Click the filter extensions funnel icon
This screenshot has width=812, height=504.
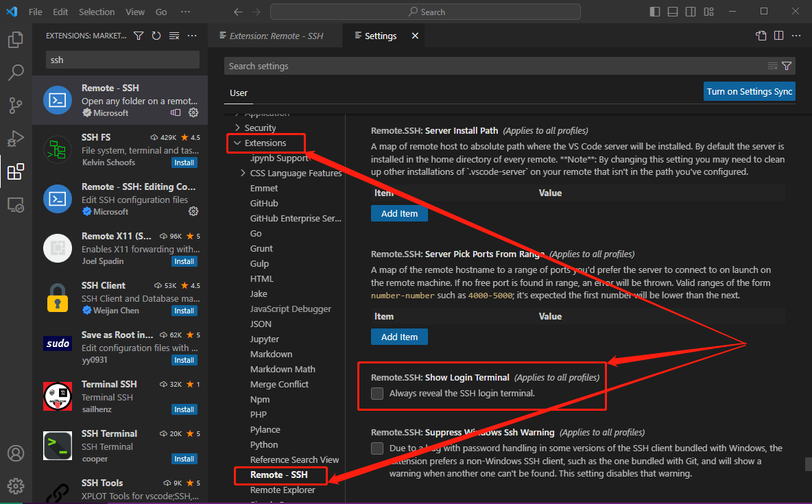click(139, 36)
